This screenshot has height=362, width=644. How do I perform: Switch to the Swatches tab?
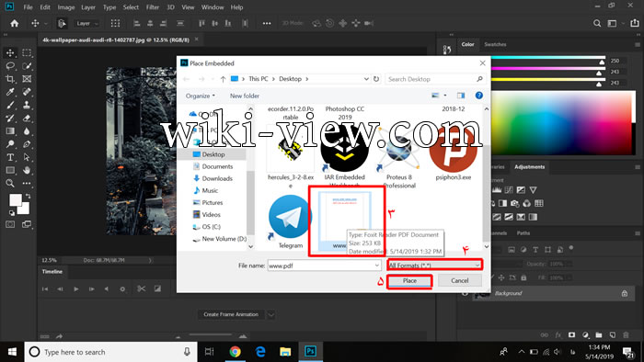pyautogui.click(x=495, y=44)
